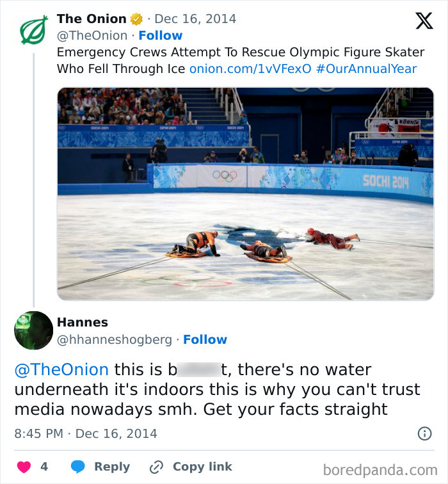Click the Dec 16, 2014 date in the header

pyautogui.click(x=195, y=19)
